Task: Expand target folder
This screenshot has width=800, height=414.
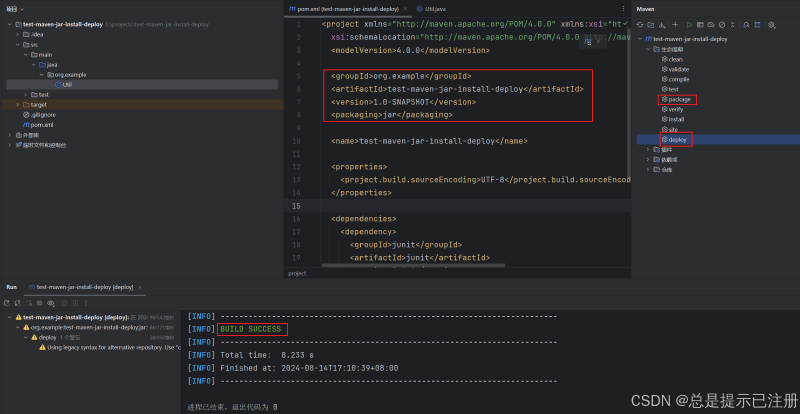Action: (x=17, y=105)
